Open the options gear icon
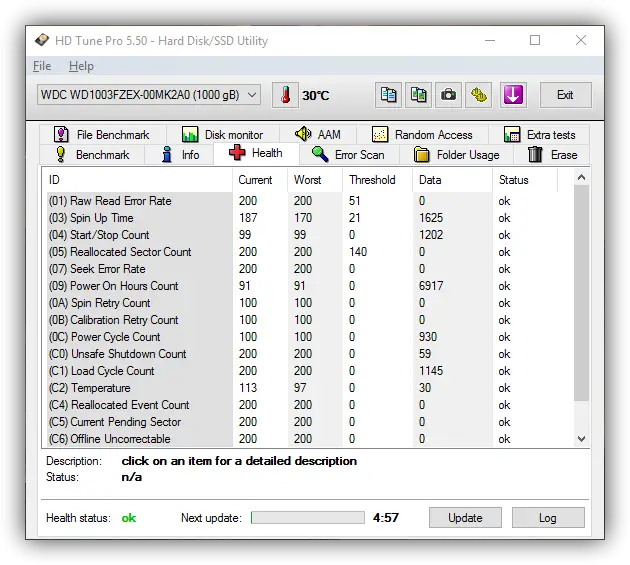Viewport: 630px width, 565px height. click(x=479, y=95)
